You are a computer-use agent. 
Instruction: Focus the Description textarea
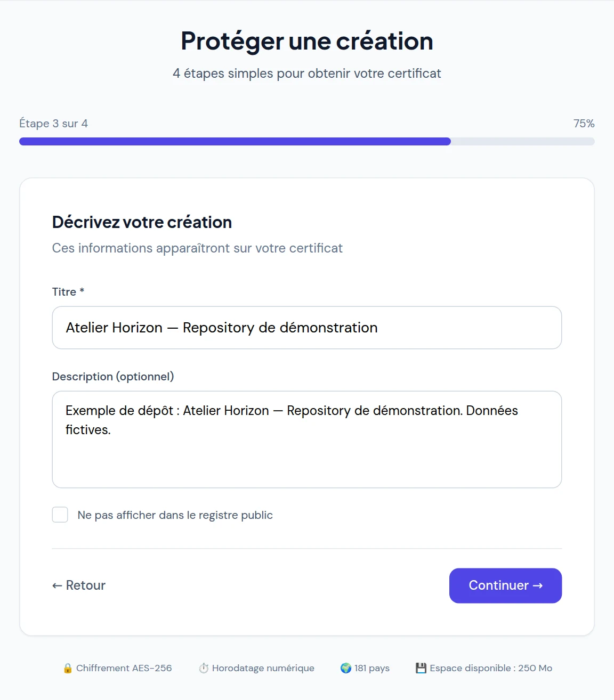pyautogui.click(x=307, y=439)
